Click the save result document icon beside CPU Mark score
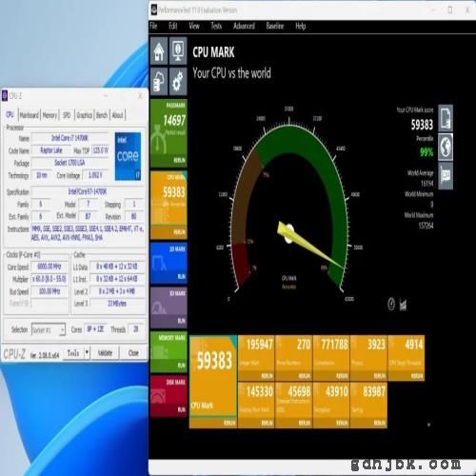The image size is (476, 476). pos(446,118)
